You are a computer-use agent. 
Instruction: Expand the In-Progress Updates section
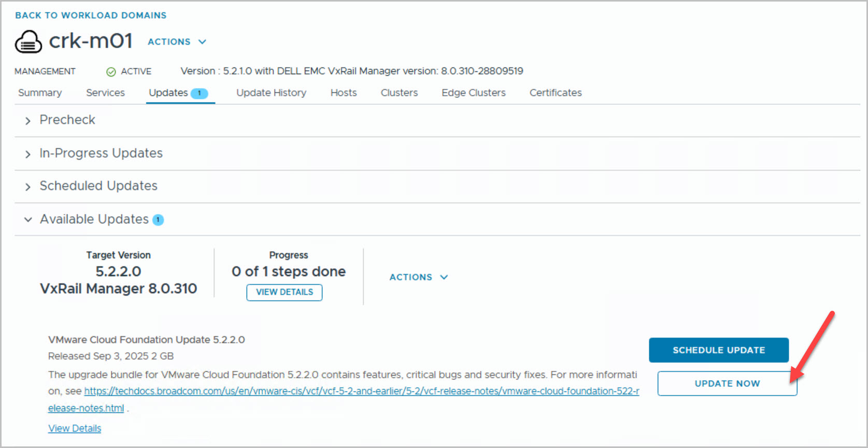tap(28, 154)
